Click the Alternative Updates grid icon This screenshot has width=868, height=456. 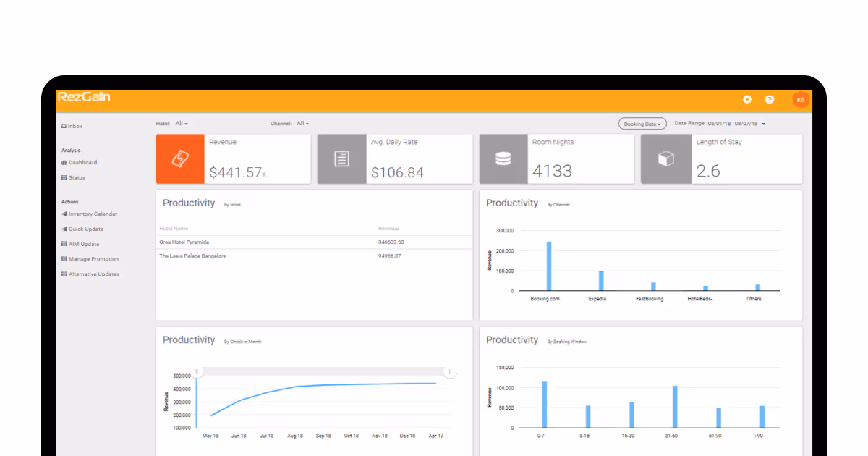coord(64,274)
